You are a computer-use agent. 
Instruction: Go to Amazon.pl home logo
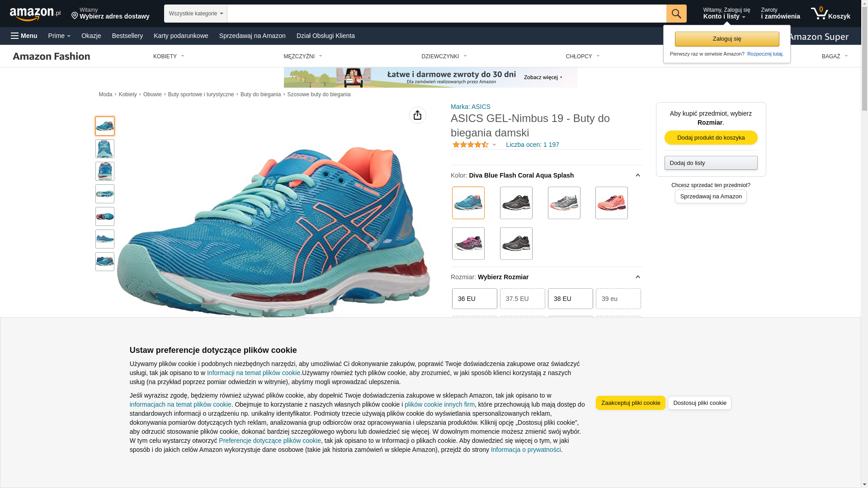[x=35, y=14]
